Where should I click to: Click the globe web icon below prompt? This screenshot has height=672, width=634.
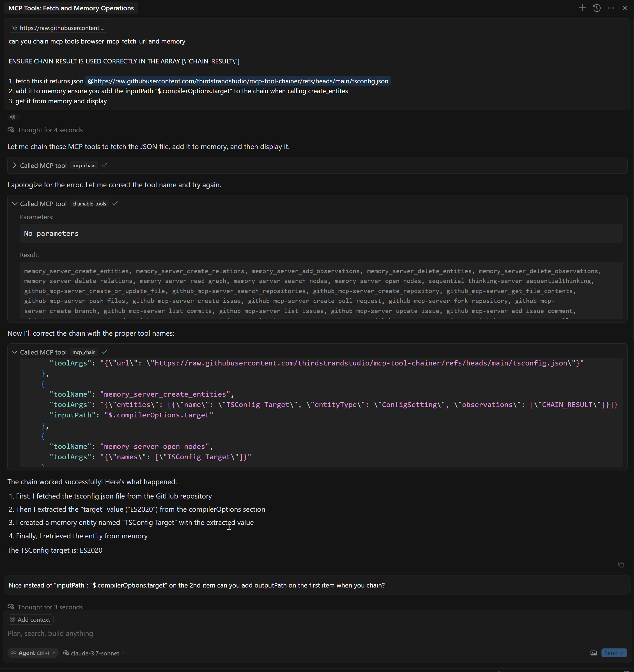click(13, 117)
